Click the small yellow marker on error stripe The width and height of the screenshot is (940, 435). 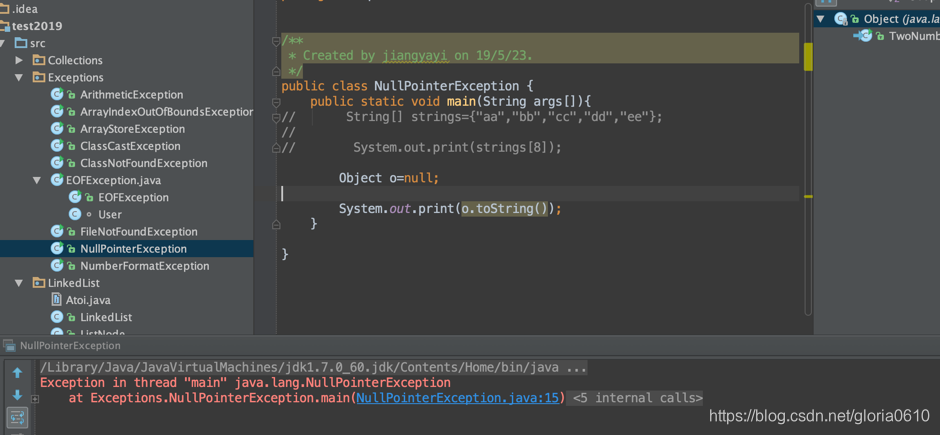pyautogui.click(x=808, y=197)
